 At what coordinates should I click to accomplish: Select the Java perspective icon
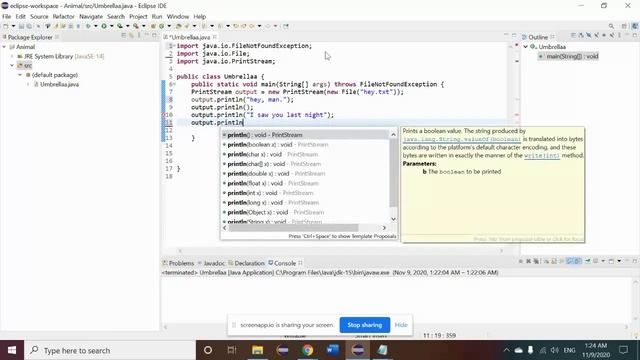click(x=635, y=26)
